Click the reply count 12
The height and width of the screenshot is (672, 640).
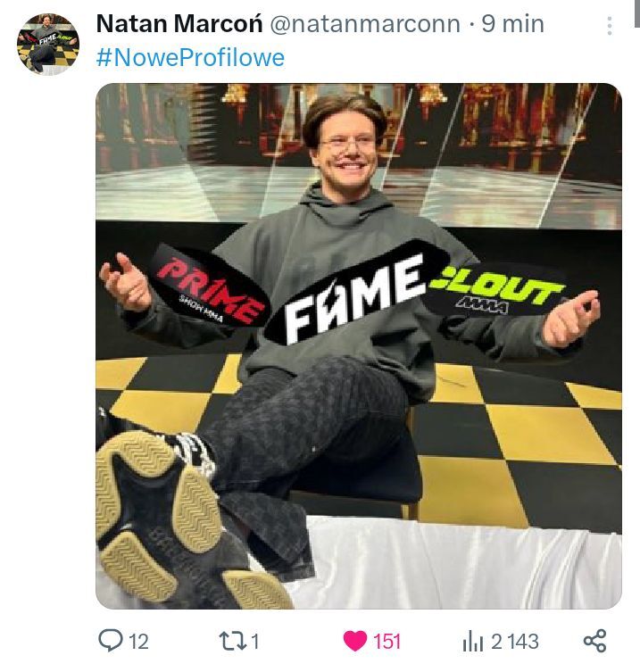139,641
